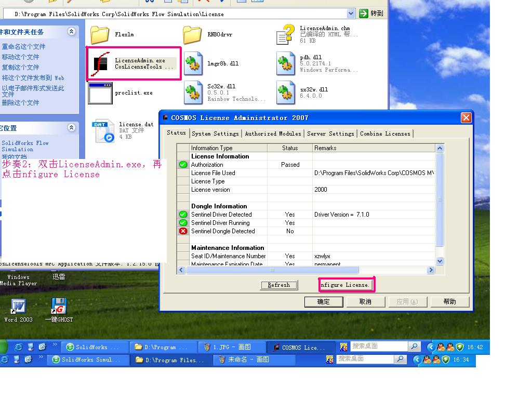Click the status list horizontal scrollbar thumb
This screenshot has height=399, width=532.
(x=272, y=270)
